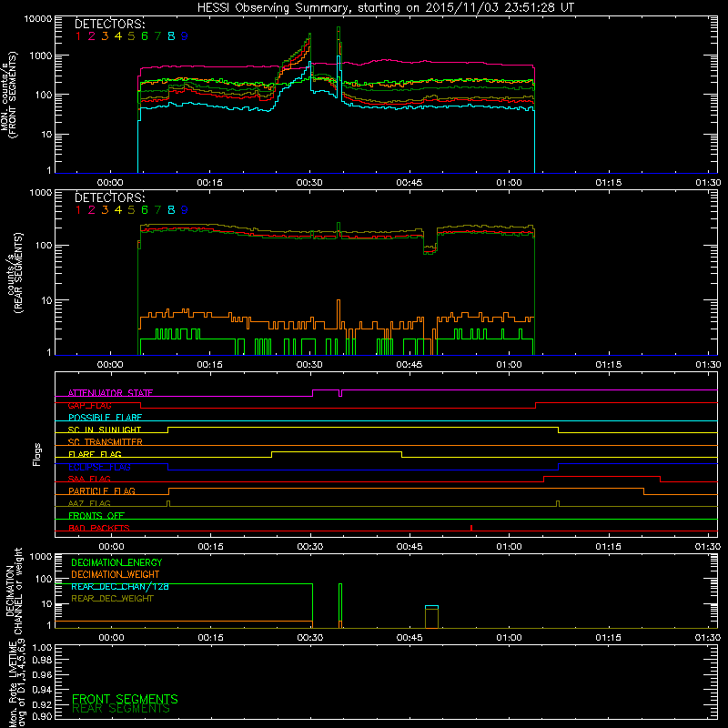Screen dimensions: 728x728
Task: Click the 00:30 time label under the front segments plot
Action: pos(309,183)
